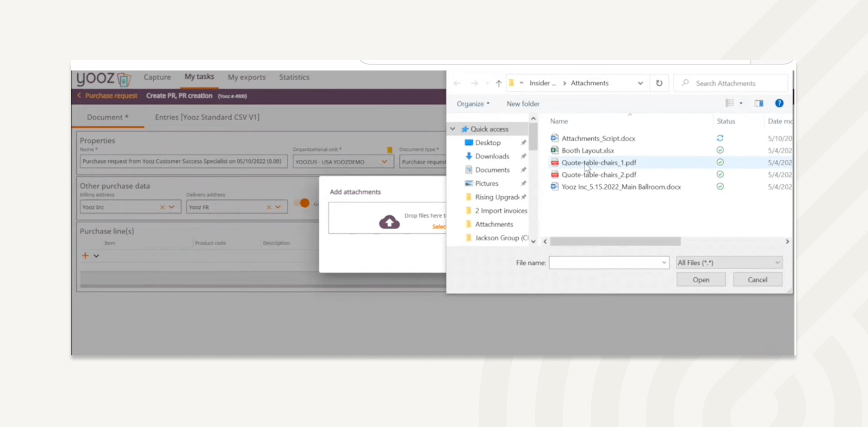Viewport: 868px width, 427px height.
Task: Open file dialog help icon
Action: tap(779, 103)
